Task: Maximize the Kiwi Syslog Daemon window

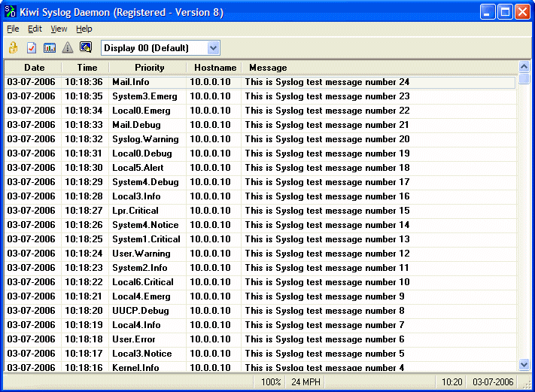Action: [x=506, y=12]
